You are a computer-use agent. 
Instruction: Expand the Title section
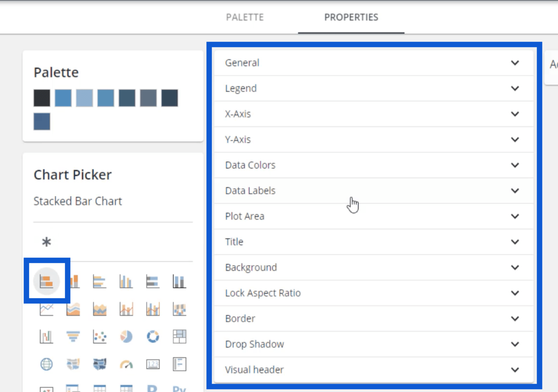tap(374, 242)
